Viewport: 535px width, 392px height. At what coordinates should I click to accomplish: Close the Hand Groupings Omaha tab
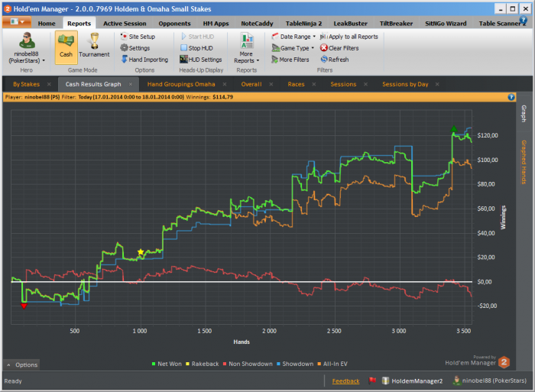[225, 84]
